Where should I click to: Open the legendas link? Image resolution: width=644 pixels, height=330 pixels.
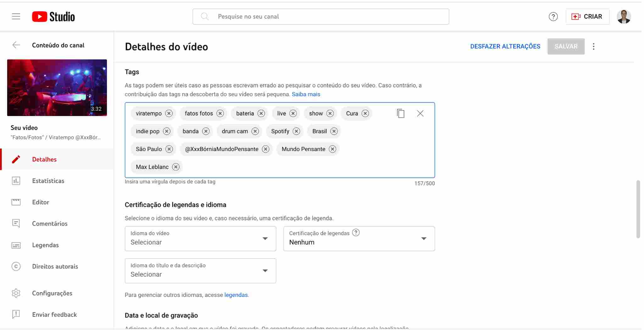[236, 295]
